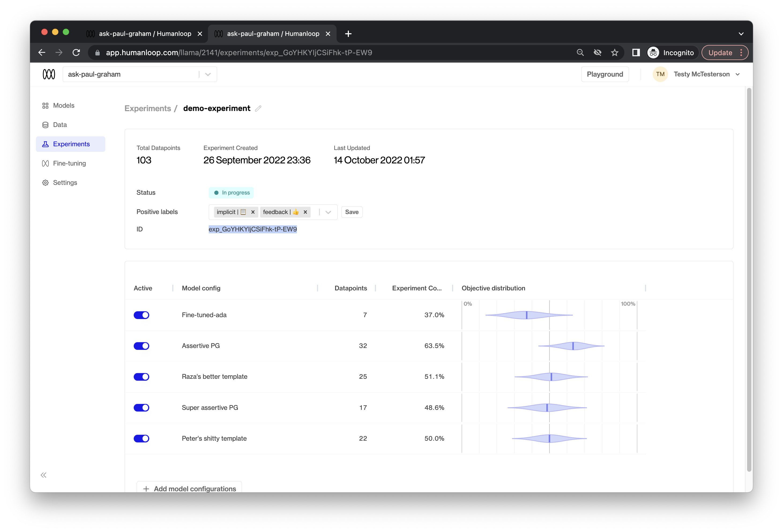Screen dimensions: 783x532
Task: Click the In progress status badge
Action: [x=231, y=193]
